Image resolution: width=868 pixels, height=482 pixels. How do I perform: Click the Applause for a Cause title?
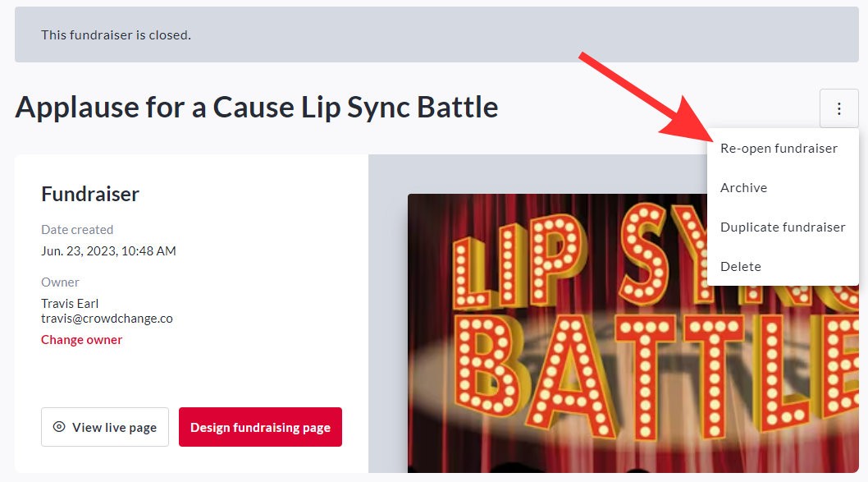tap(256, 107)
